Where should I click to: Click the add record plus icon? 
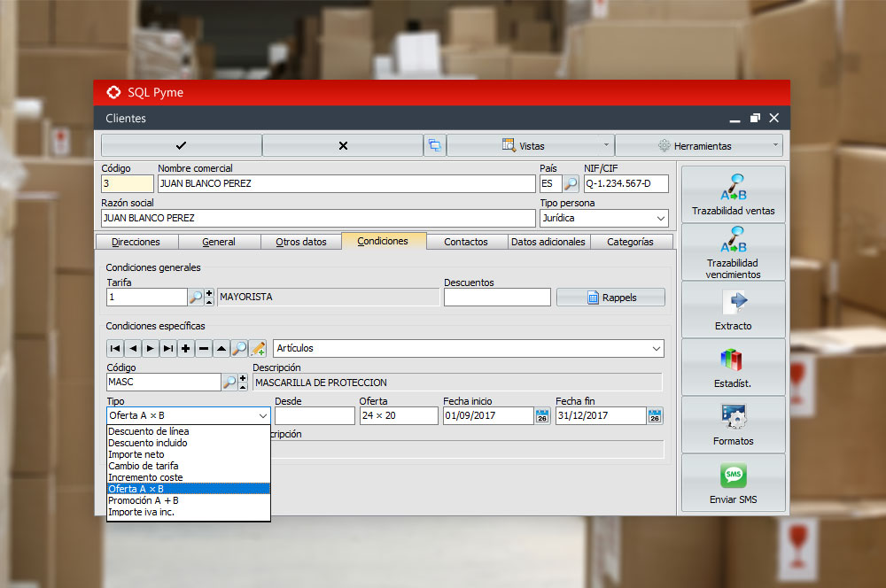(185, 349)
